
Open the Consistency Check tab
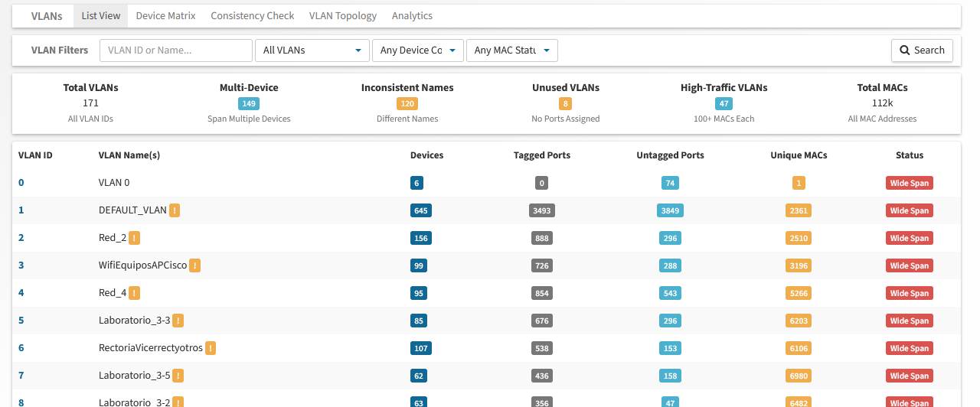252,16
